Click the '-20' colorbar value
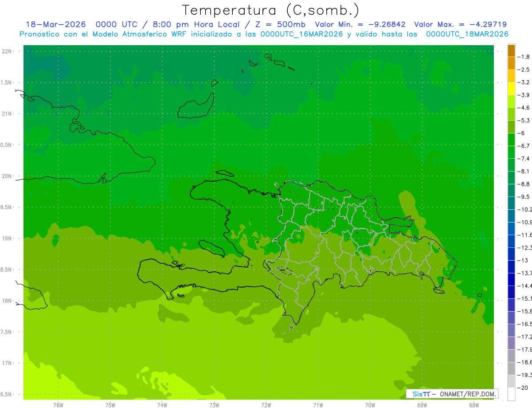Viewport: 532px width, 411px height. [523, 388]
